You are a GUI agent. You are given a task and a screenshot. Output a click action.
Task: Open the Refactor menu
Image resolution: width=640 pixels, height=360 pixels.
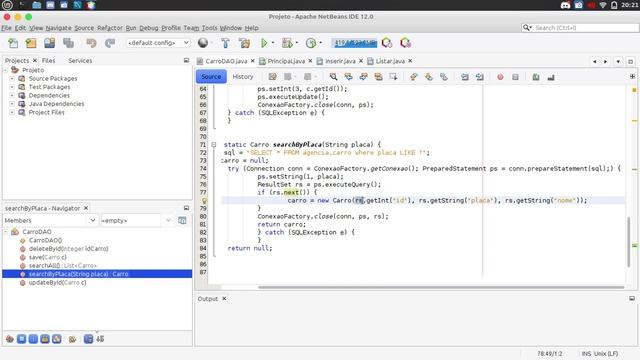pos(110,28)
